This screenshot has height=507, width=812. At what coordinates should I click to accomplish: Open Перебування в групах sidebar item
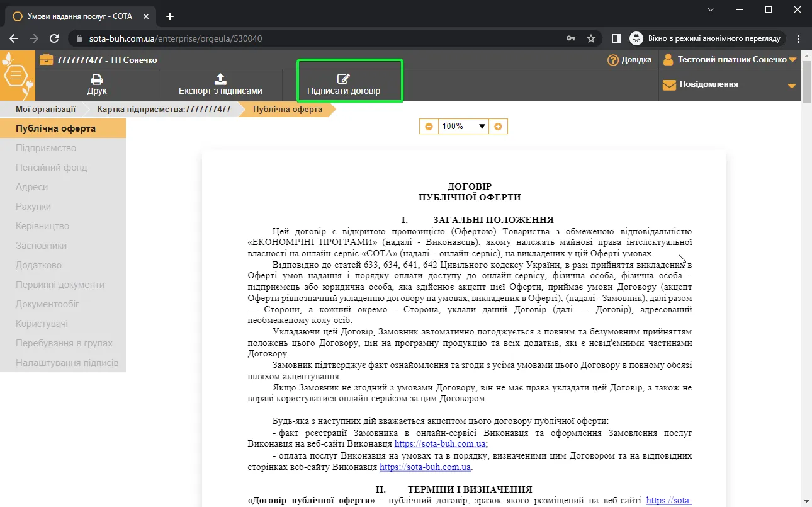pos(63,343)
